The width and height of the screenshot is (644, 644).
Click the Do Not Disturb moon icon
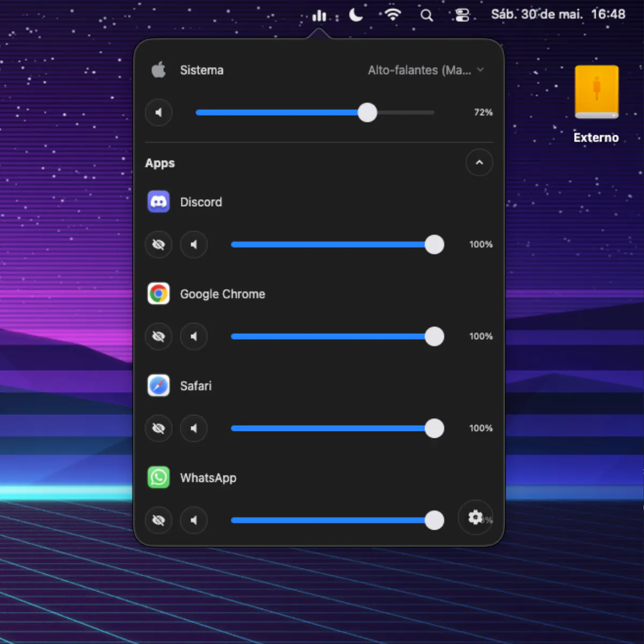point(356,15)
